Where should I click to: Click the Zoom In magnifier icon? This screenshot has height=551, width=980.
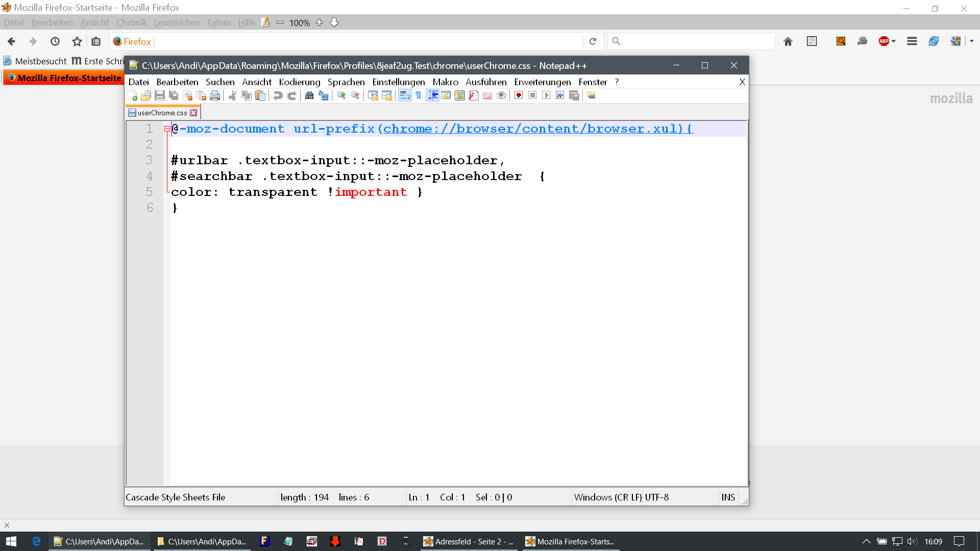click(341, 96)
